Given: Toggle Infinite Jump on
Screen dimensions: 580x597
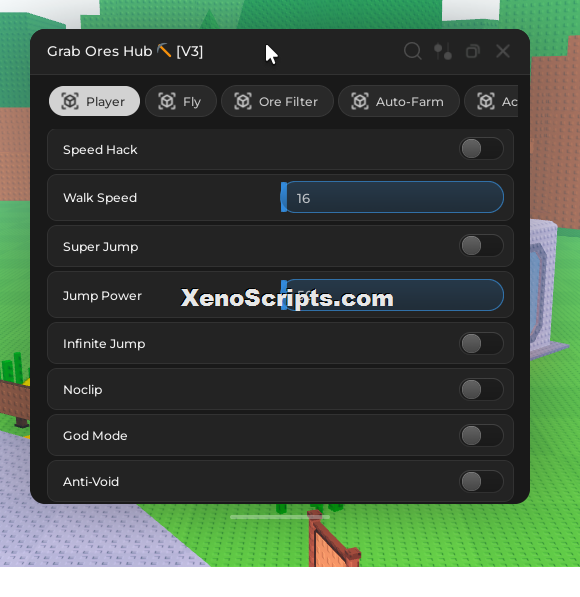Looking at the screenshot, I should (x=481, y=343).
